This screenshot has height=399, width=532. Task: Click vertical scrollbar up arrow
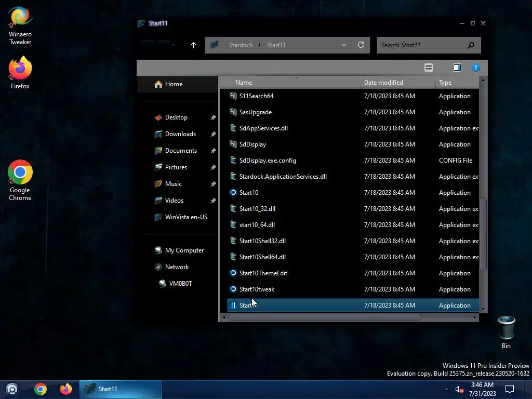(483, 81)
